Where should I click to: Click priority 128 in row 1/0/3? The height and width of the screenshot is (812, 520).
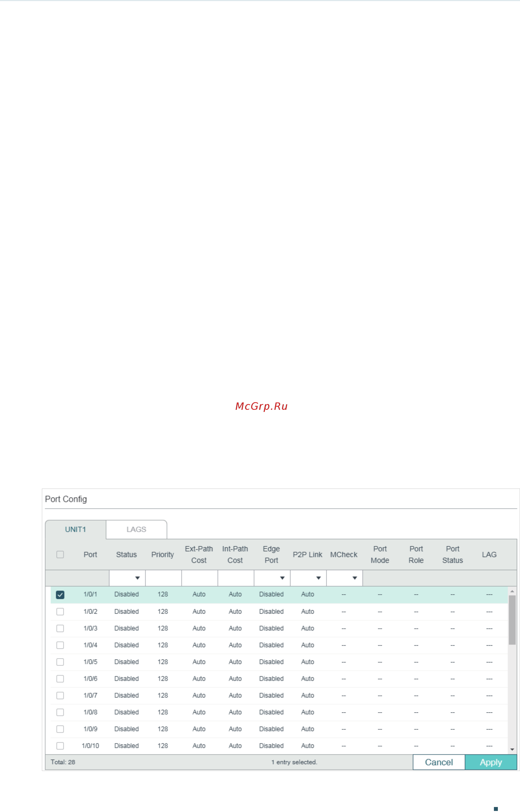(163, 628)
